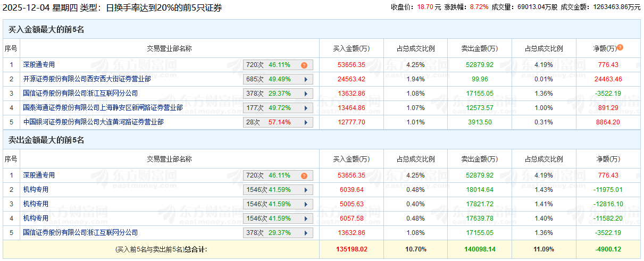Open 开源证券西安西大街证券营业部 link
The height and width of the screenshot is (261, 644).
coord(87,79)
